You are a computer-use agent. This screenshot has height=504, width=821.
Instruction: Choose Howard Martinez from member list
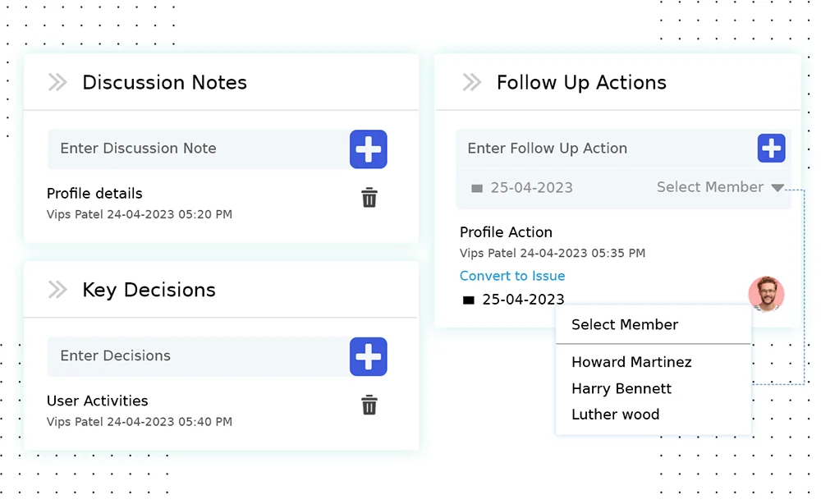(631, 362)
